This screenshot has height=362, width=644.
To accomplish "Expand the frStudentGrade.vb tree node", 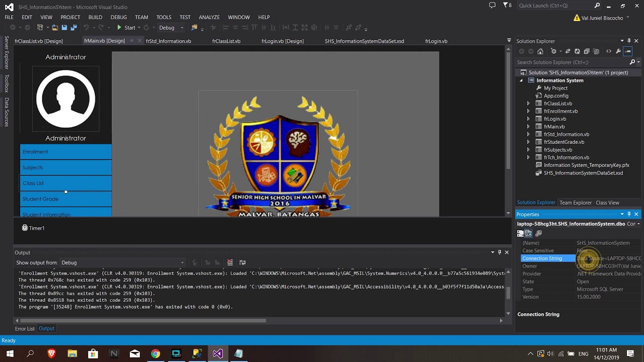I will tap(528, 142).
